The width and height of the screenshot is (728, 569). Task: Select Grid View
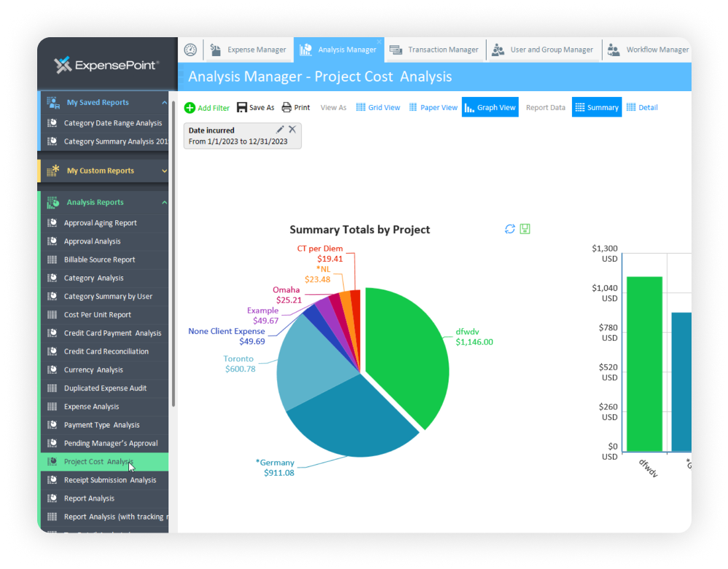coord(378,107)
